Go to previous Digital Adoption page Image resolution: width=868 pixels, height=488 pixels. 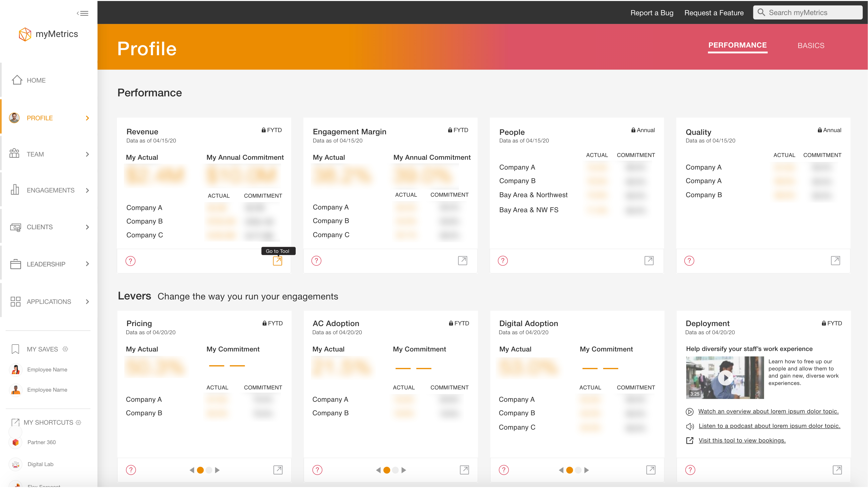tap(561, 470)
